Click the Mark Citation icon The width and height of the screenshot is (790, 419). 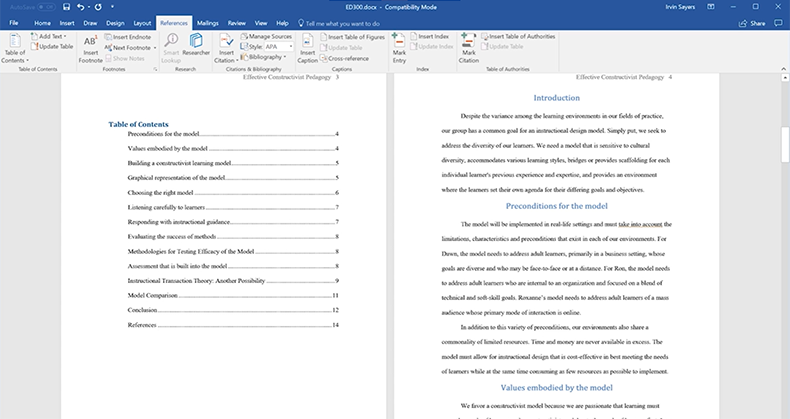[x=469, y=42]
